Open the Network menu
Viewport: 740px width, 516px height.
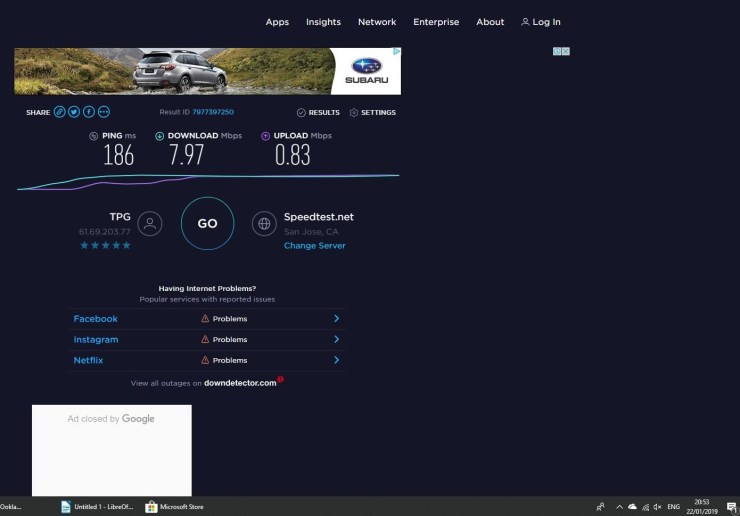click(377, 22)
